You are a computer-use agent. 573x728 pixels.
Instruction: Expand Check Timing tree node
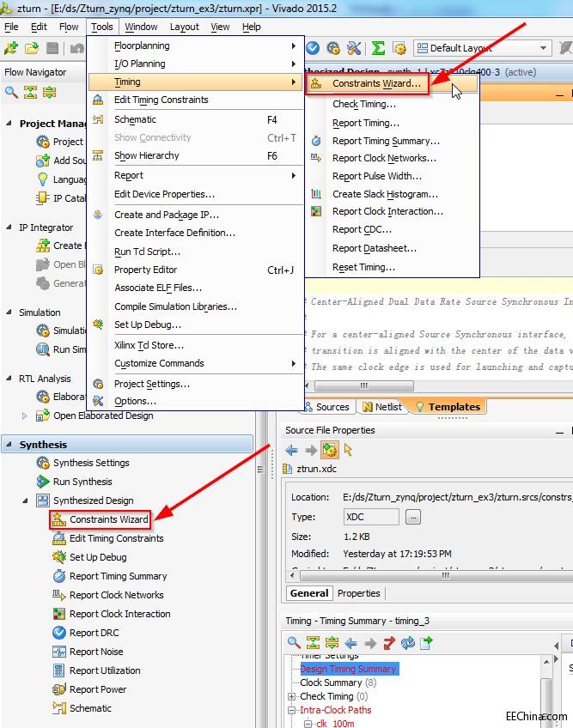[291, 696]
